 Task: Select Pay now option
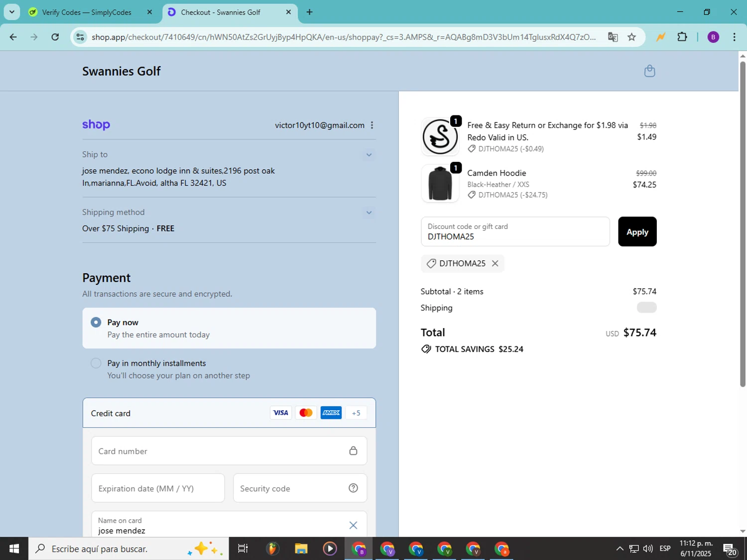point(229,328)
